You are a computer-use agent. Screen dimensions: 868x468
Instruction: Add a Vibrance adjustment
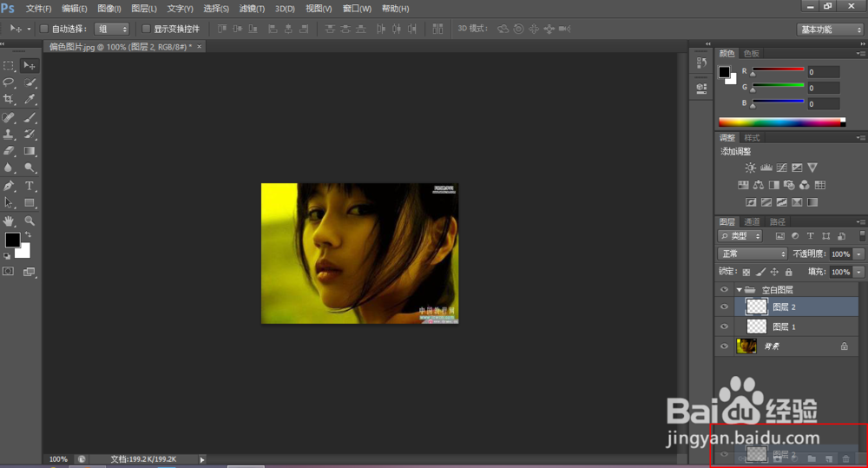point(812,168)
